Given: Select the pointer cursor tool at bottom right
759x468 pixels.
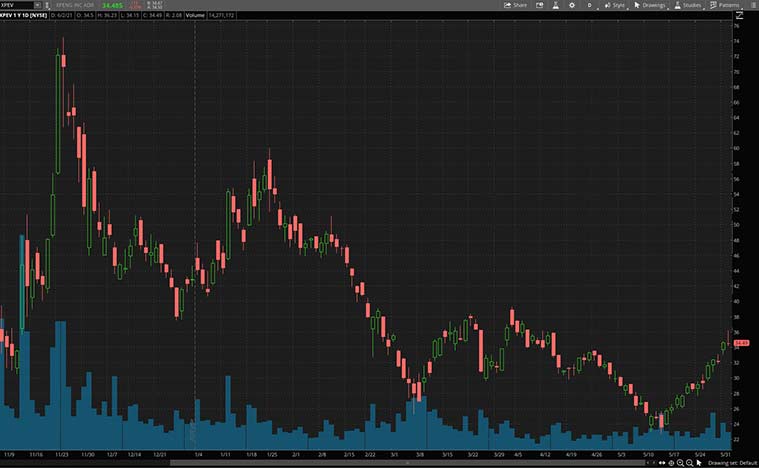Looking at the screenshot, I should 698,463.
